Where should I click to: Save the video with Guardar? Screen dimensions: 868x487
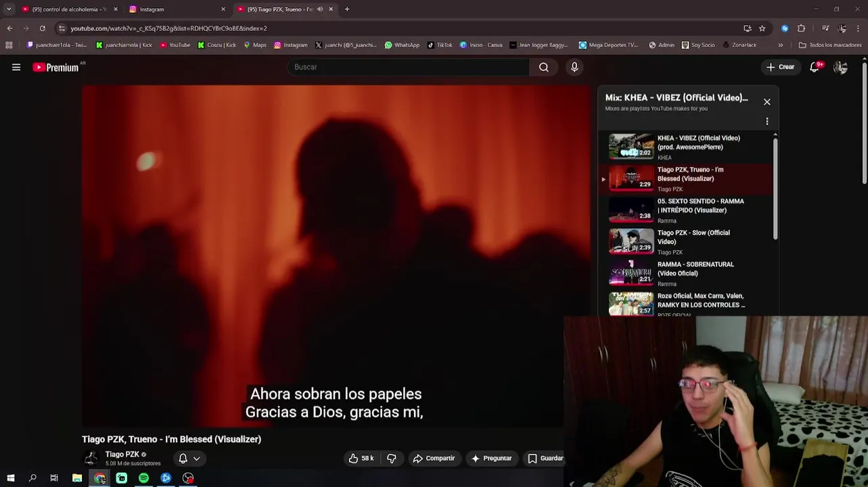[545, 459]
